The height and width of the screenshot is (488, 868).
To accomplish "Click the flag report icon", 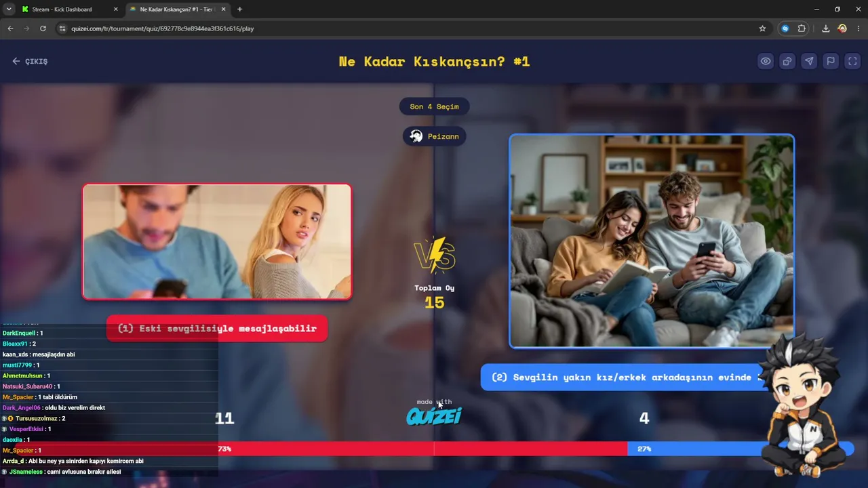I will pyautogui.click(x=831, y=61).
